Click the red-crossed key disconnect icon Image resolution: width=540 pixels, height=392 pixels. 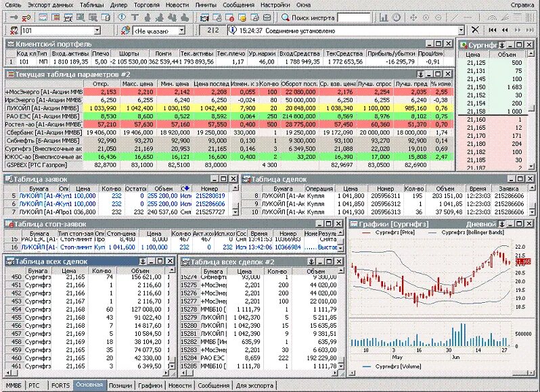(26, 17)
